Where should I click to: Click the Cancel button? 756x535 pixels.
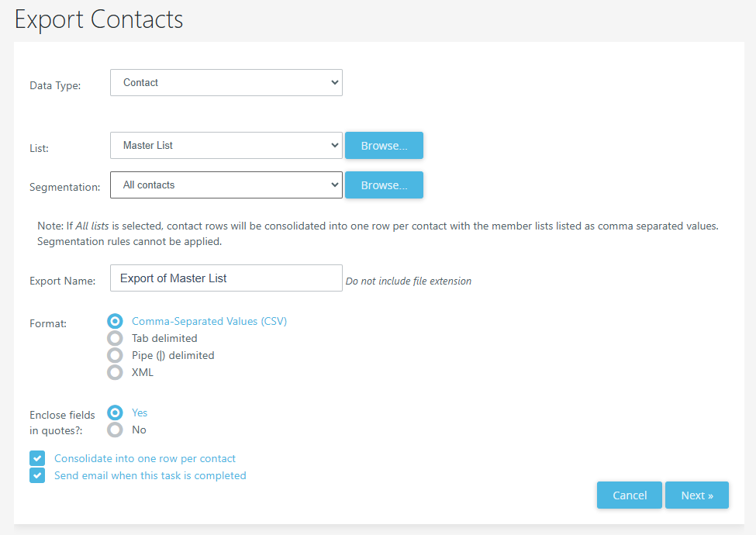point(629,495)
